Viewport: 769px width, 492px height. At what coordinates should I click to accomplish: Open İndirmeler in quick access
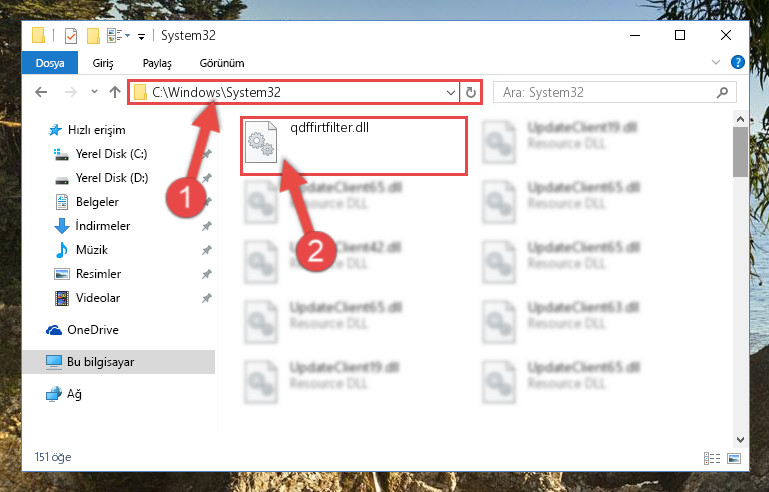(103, 226)
